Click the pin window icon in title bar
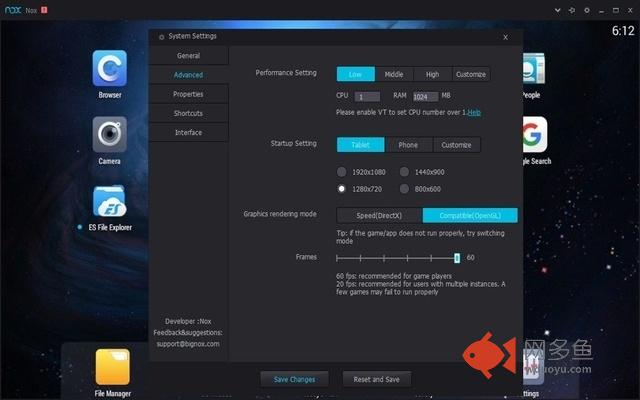This screenshot has width=640, height=400. point(572,10)
